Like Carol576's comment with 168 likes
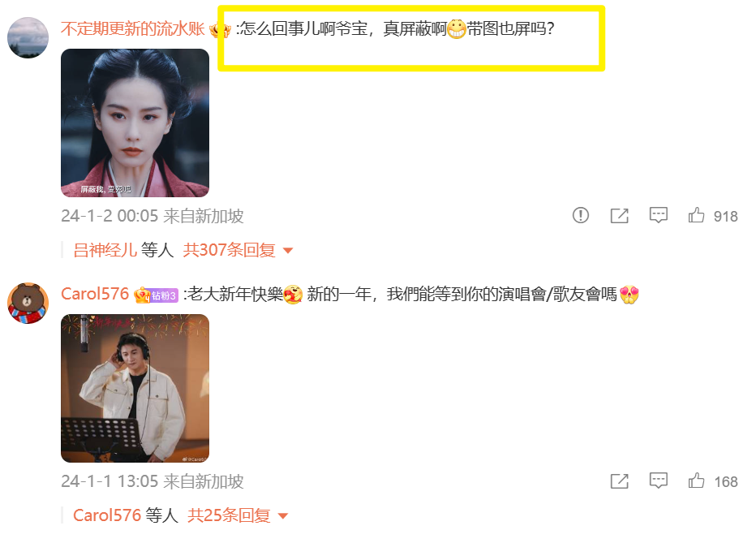Viewport: 756px width, 543px height. (696, 481)
